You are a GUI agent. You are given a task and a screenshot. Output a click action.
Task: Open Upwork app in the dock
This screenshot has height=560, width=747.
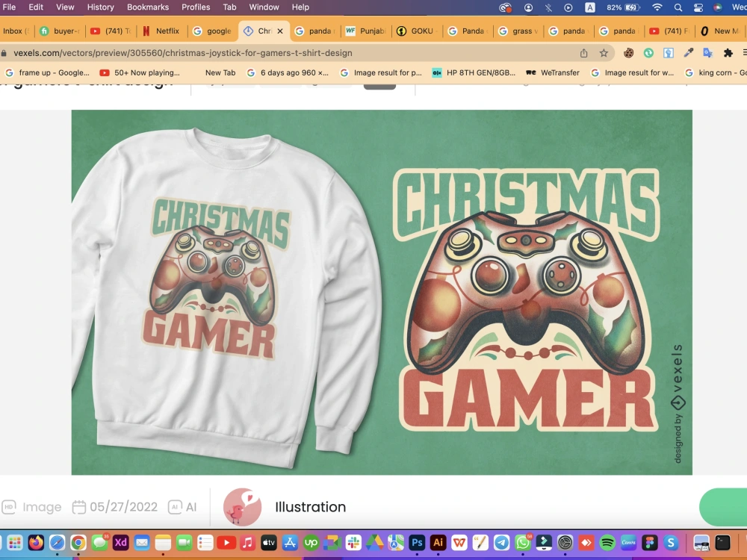coord(311,542)
